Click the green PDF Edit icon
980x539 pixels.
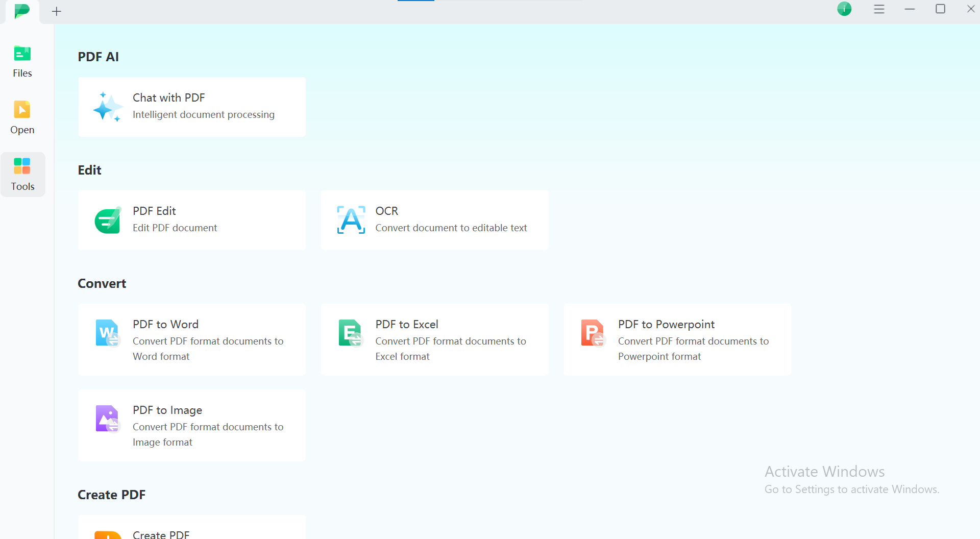click(x=108, y=220)
